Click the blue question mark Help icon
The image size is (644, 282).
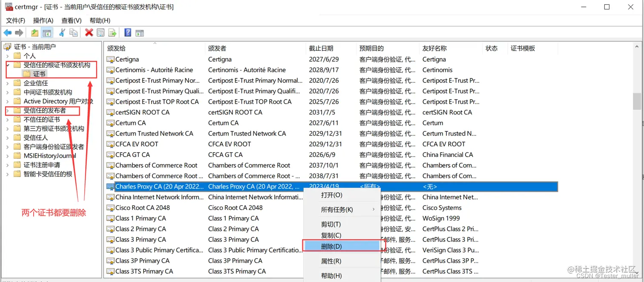tap(128, 32)
